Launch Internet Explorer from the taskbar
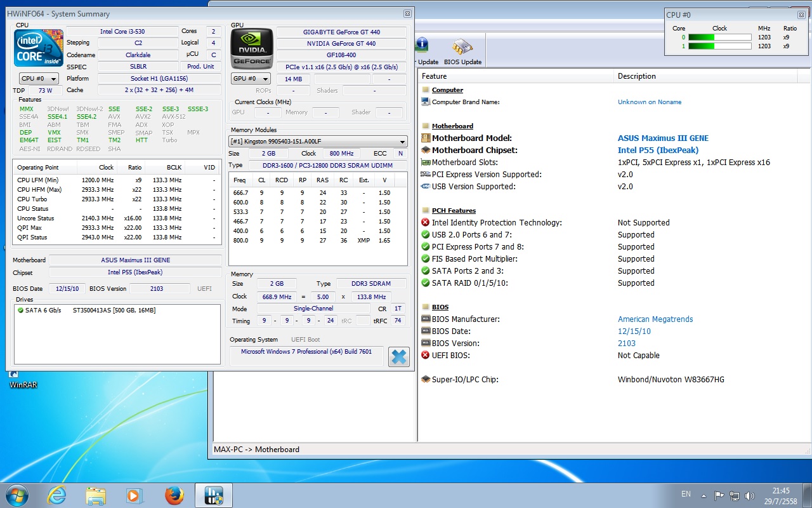Image resolution: width=812 pixels, height=508 pixels. point(57,495)
